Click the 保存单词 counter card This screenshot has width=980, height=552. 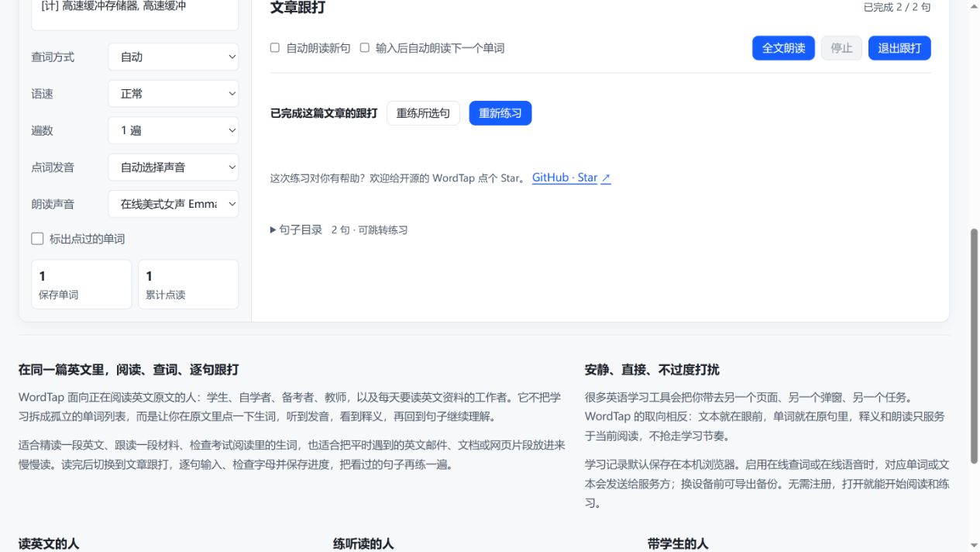coord(81,285)
